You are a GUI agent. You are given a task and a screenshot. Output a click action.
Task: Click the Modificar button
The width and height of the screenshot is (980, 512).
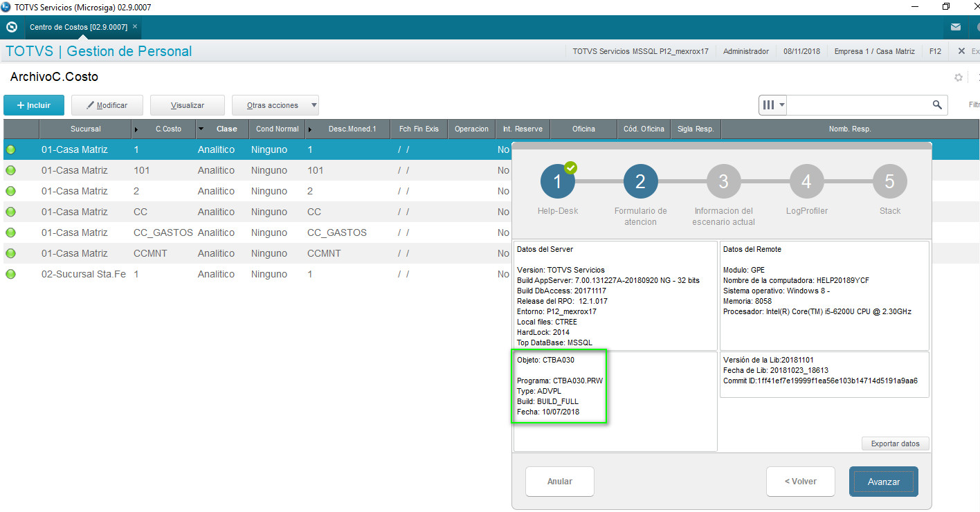(x=107, y=105)
